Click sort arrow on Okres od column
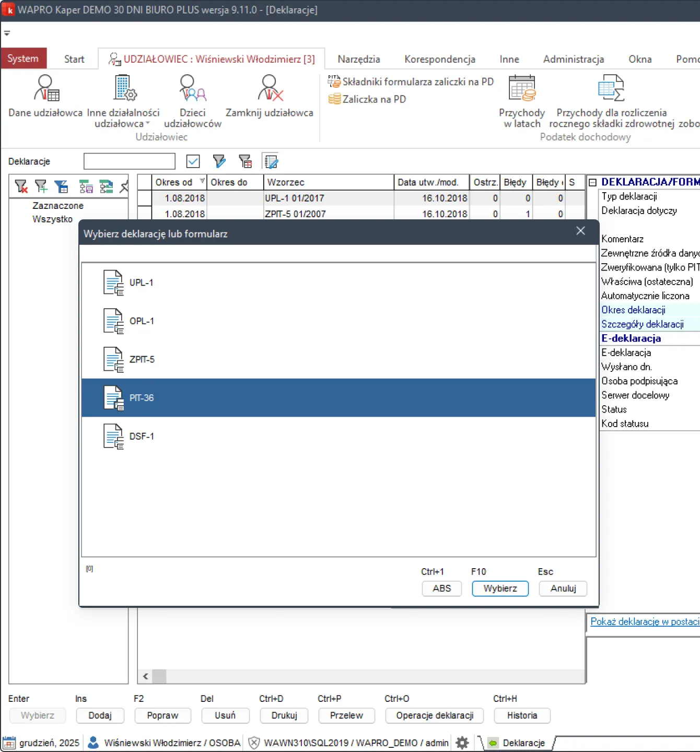Screen dimensions: 700x752 (202, 181)
